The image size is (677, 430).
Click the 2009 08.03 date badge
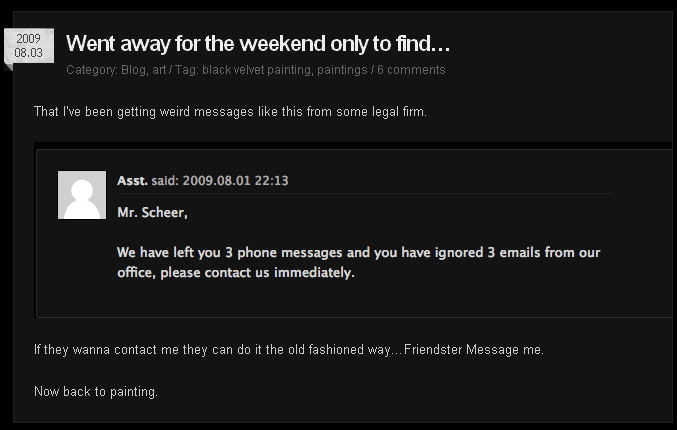point(28,47)
